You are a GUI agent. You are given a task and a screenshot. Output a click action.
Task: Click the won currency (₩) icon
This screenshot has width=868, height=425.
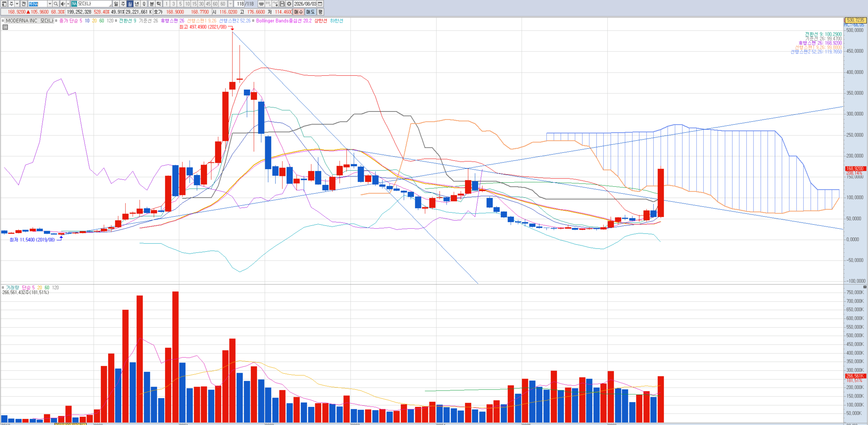click(261, 4)
